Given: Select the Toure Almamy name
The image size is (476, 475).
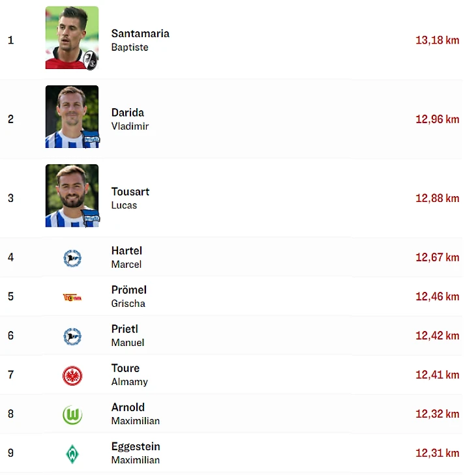Looking at the screenshot, I should coord(125,368).
